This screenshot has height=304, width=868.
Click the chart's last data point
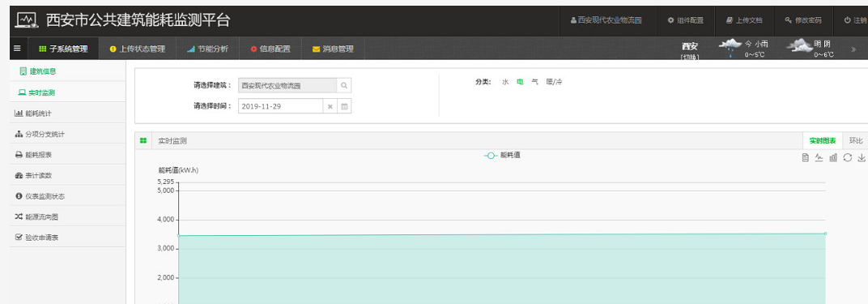coord(825,233)
